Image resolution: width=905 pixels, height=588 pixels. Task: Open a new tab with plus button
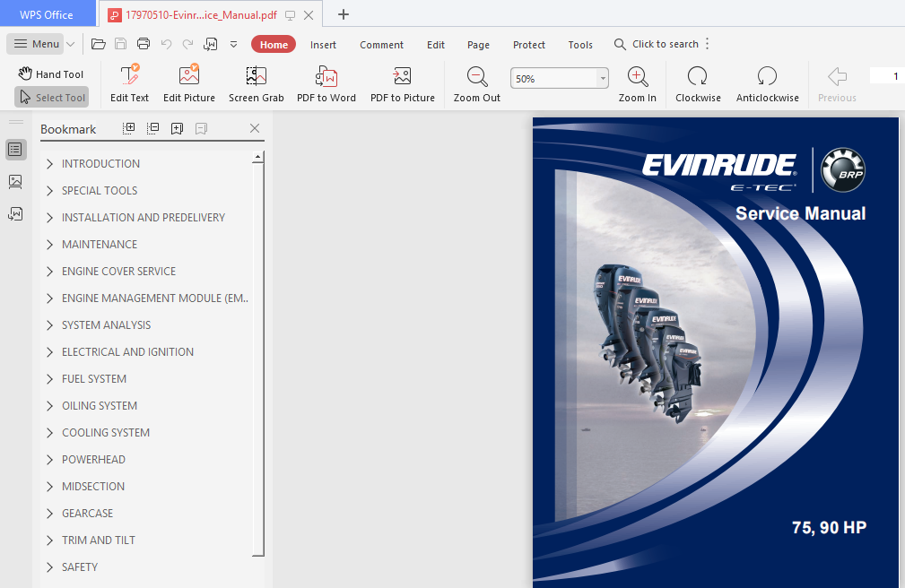pos(343,14)
